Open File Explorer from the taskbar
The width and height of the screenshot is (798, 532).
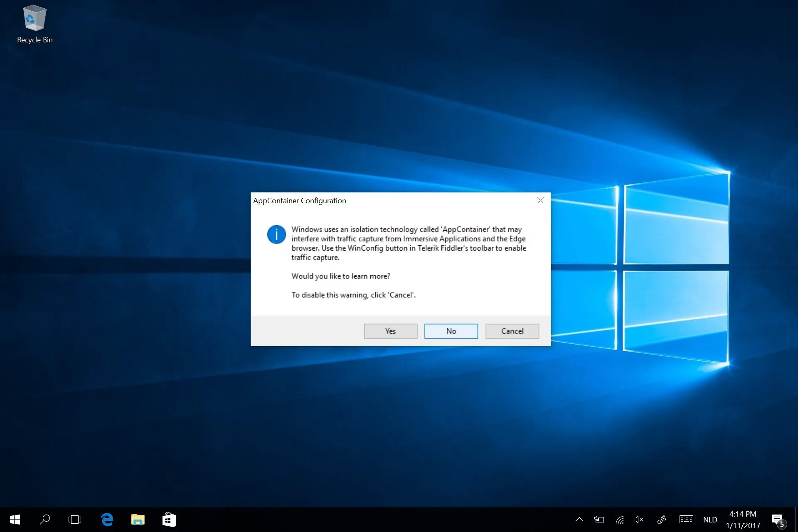[x=138, y=520]
